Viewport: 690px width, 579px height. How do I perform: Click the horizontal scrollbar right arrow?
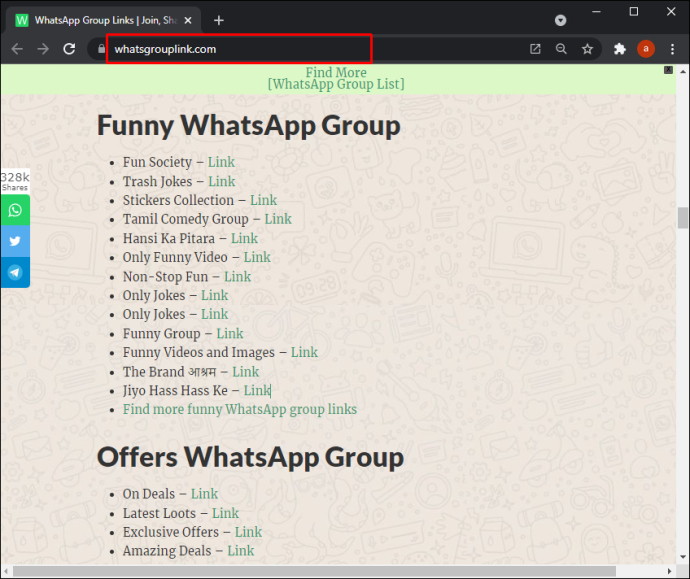click(669, 571)
